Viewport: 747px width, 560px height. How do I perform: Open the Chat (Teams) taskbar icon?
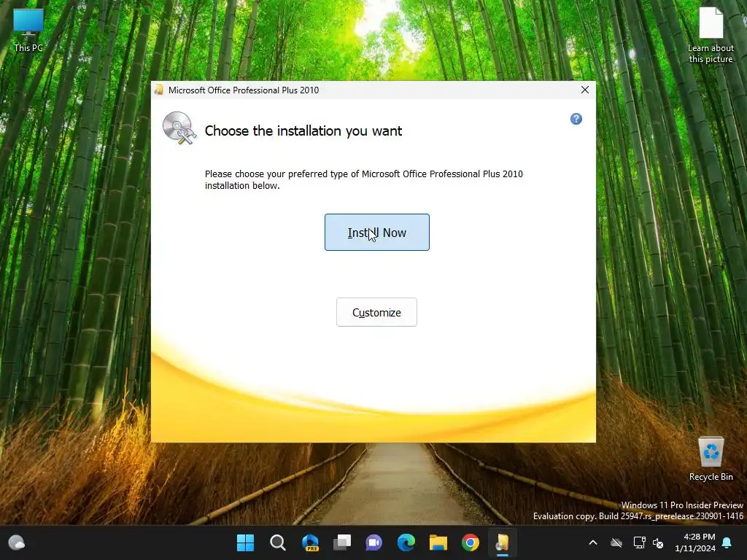pos(374,542)
